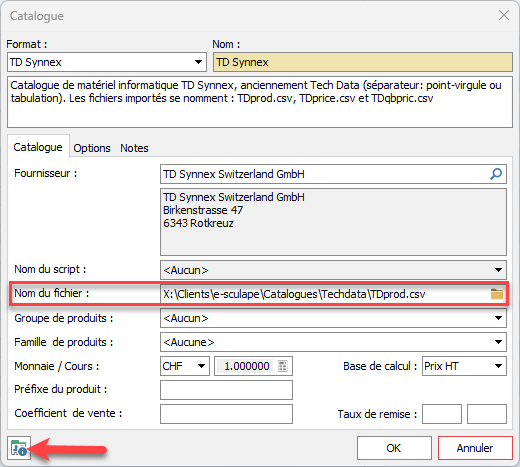Click the first Taux de remise field
The width and height of the screenshot is (520, 467).
442,414
